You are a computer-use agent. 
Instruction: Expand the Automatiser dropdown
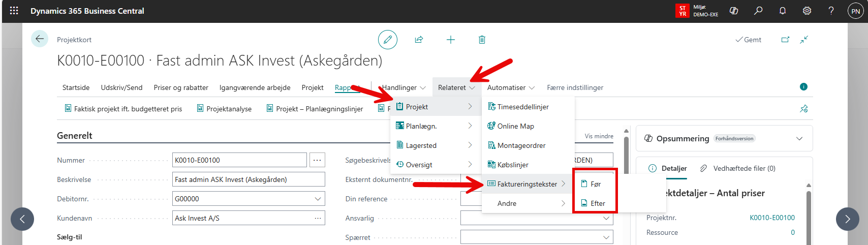pos(511,87)
